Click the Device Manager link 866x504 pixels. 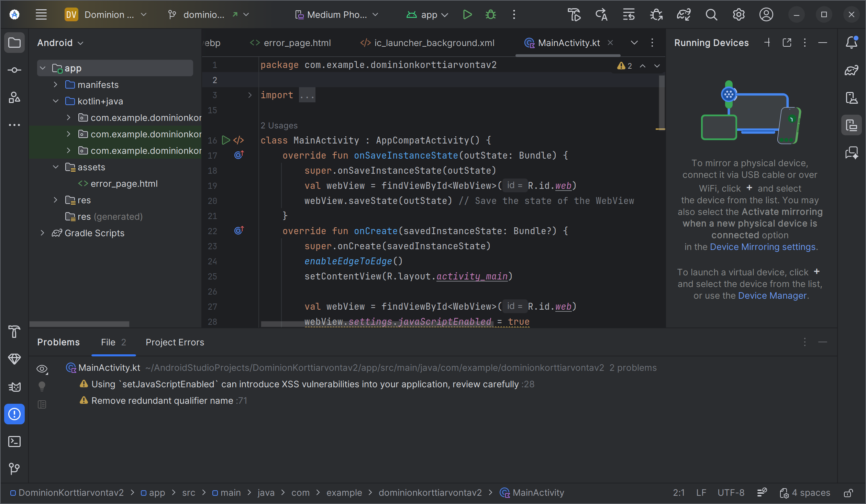(772, 296)
